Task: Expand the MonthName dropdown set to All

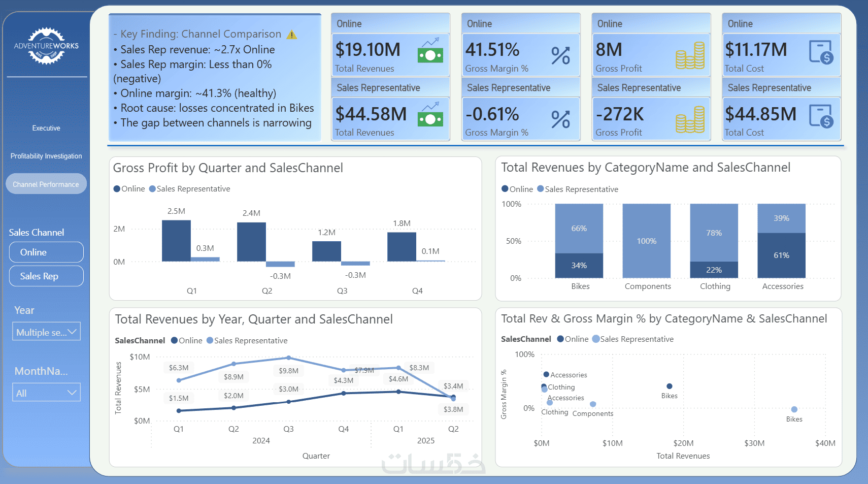Action: [x=46, y=392]
